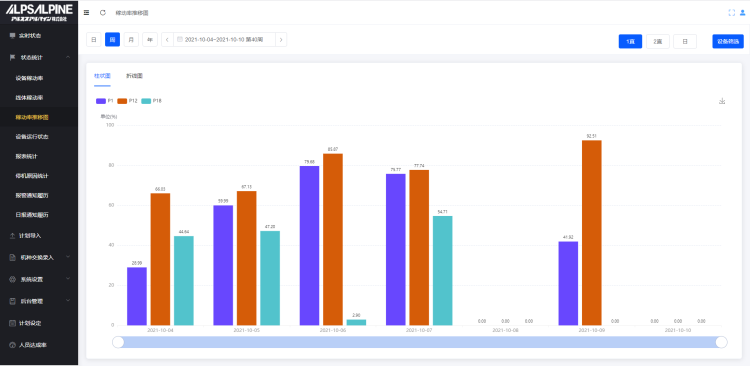Click the left handle of chart zoom slider

118,342
